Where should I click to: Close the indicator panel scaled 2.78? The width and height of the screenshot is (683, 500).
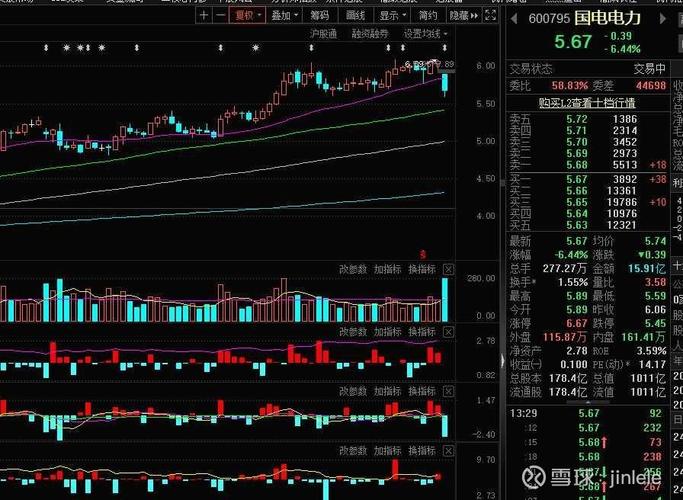pyautogui.click(x=448, y=332)
